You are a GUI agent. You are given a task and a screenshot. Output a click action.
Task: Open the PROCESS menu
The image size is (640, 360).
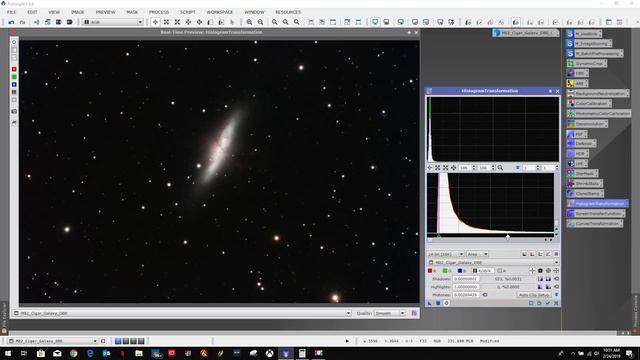coord(159,12)
